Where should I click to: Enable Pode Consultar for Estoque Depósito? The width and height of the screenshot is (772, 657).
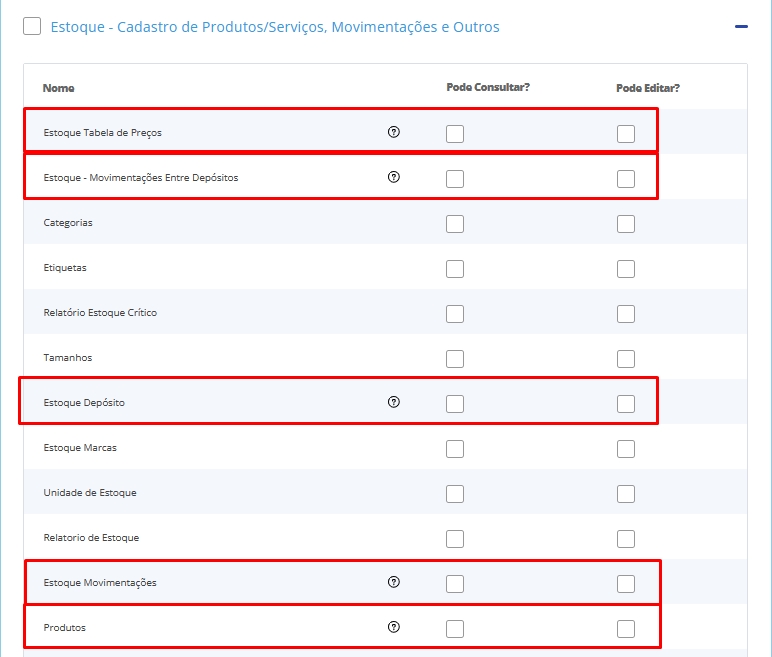[455, 404]
